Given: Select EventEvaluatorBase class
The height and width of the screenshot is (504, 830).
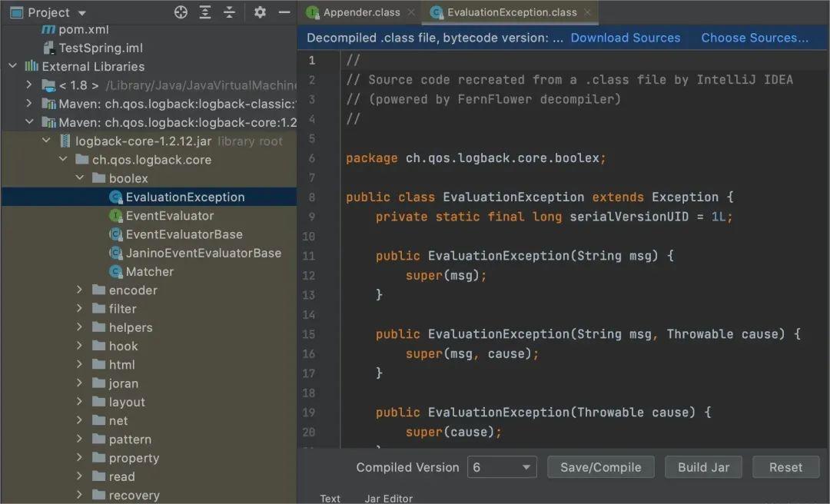Looking at the screenshot, I should (184, 234).
